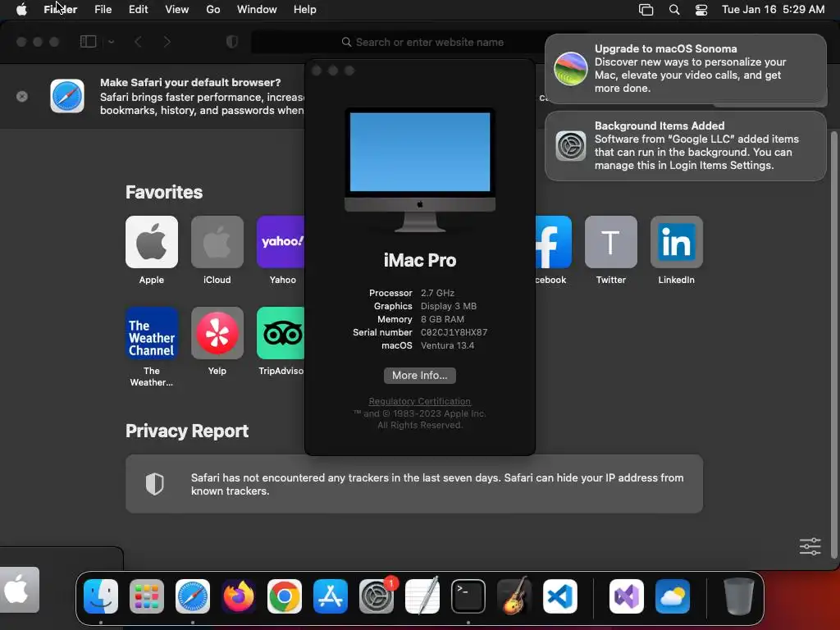Focus the Safari address search field

[x=422, y=43]
